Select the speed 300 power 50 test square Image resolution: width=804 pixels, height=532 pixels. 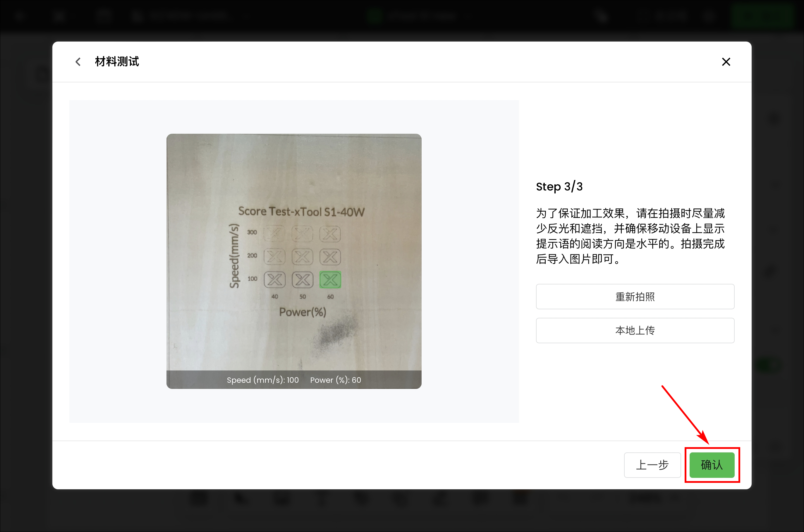pyautogui.click(x=302, y=234)
